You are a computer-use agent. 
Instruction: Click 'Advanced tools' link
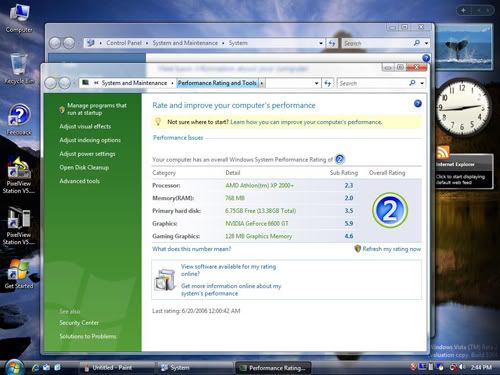click(79, 181)
